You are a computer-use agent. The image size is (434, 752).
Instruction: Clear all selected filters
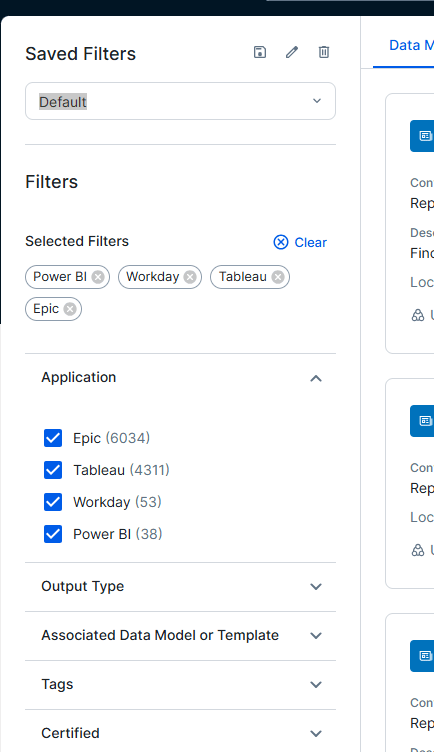point(300,243)
